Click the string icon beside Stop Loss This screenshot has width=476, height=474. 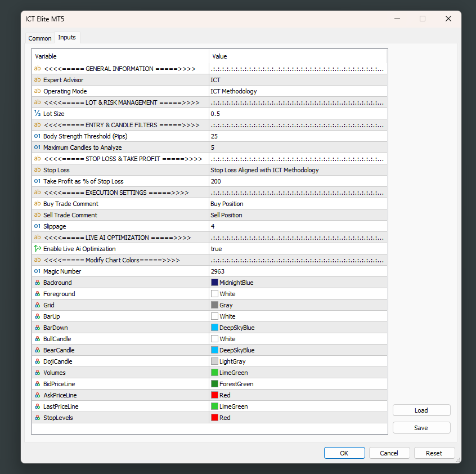37,170
